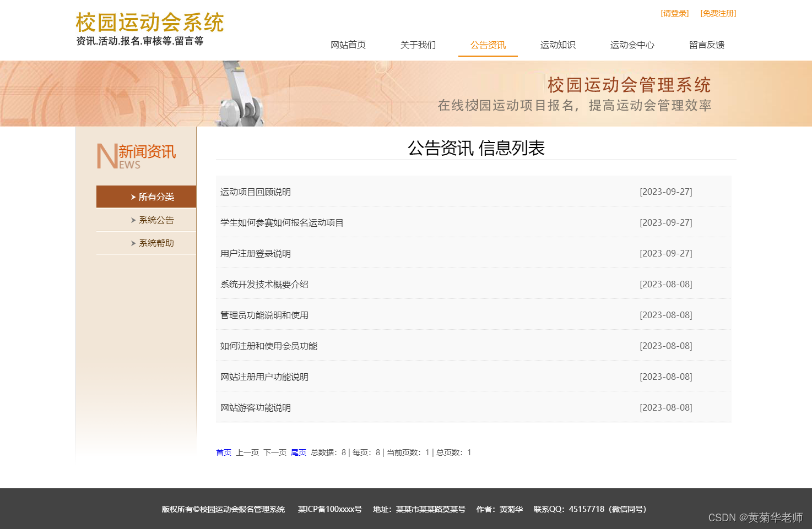This screenshot has height=529, width=812.
Task: Click date in 网站游客功能说明 row
Action: [x=666, y=408]
